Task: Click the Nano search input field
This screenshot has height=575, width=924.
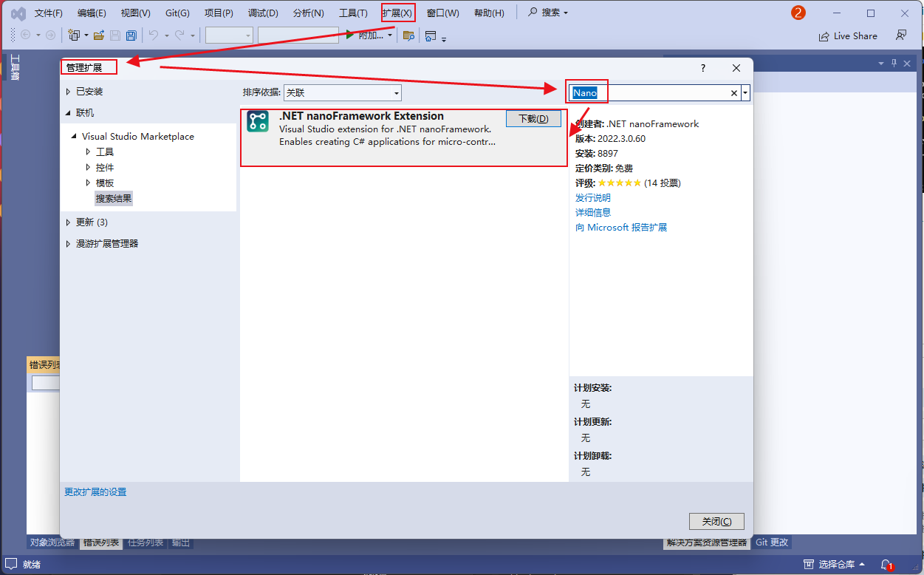Action: tap(648, 93)
